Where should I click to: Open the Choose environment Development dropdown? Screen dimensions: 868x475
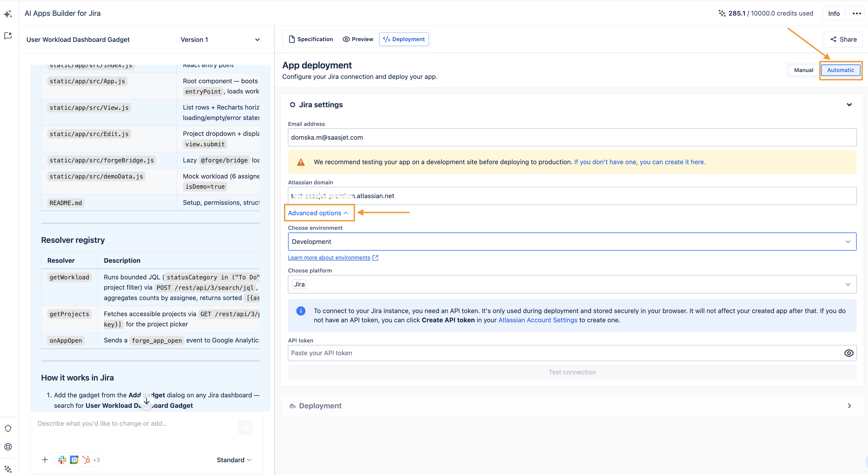(x=572, y=242)
